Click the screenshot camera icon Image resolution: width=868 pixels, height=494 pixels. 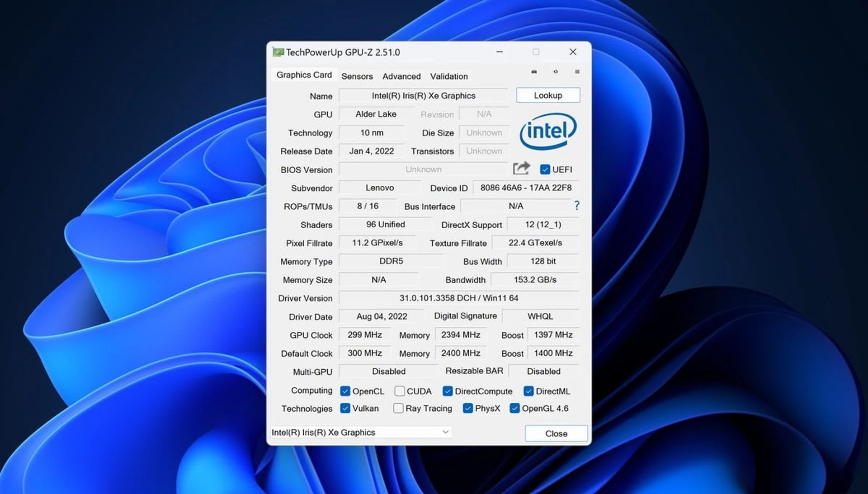point(534,72)
